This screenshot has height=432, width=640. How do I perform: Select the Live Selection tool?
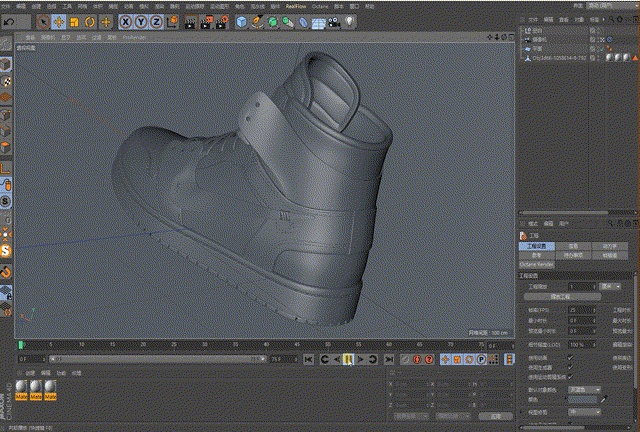click(43, 22)
